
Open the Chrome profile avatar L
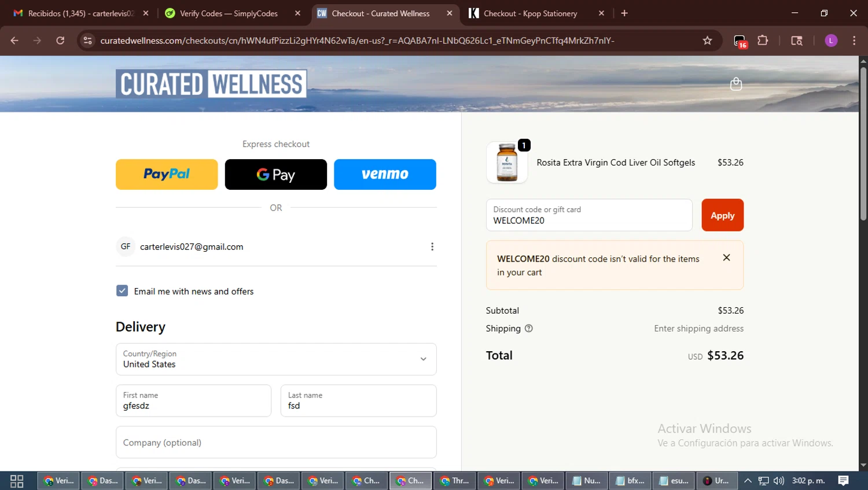point(831,40)
